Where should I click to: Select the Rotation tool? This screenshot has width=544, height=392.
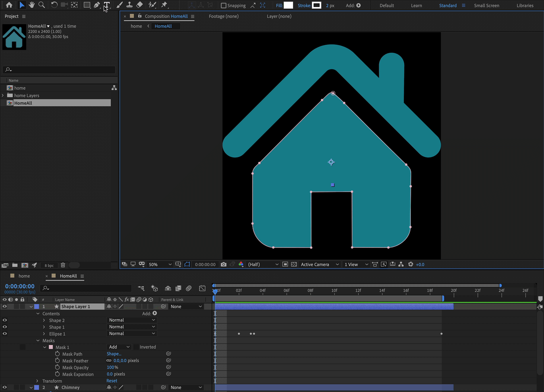tap(54, 5)
